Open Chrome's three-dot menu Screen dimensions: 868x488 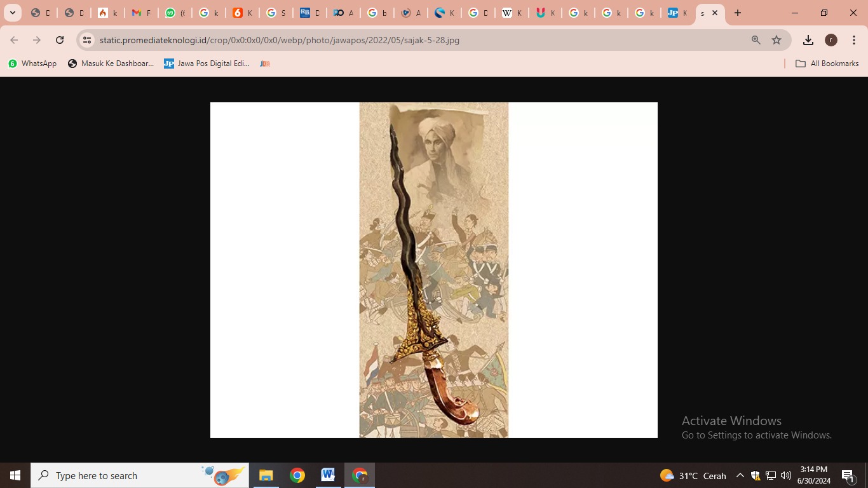(853, 40)
